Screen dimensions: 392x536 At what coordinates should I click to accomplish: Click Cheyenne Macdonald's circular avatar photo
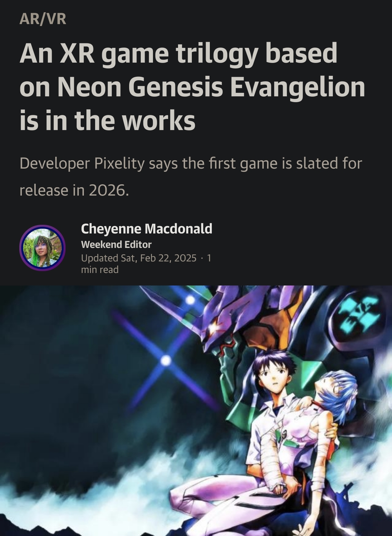tap(42, 248)
